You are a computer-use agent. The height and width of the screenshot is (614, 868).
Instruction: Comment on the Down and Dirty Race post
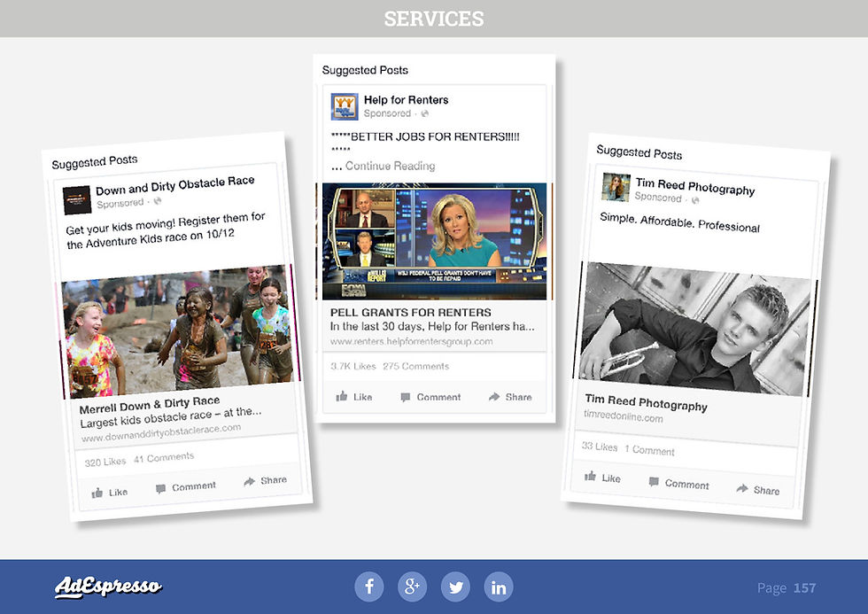(x=186, y=487)
